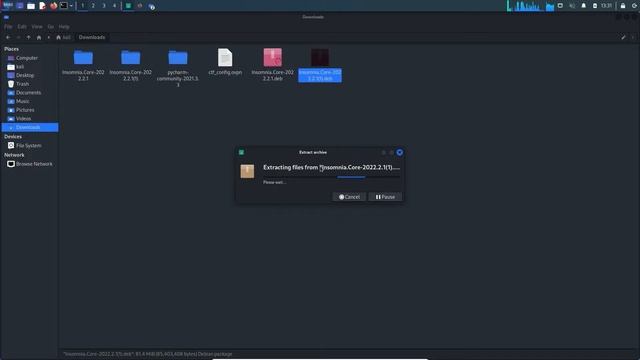The image size is (640, 360).
Task: Switch to workspace 3
Action: pos(104,6)
